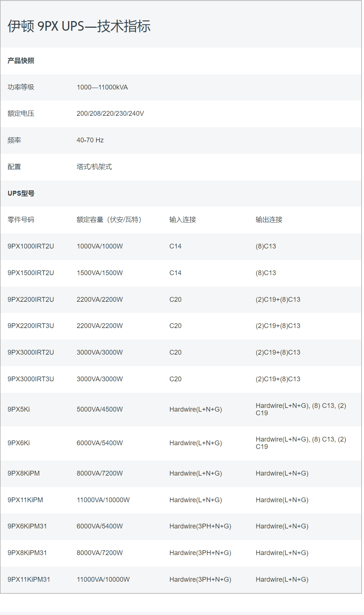
Task: Select part number 9PX5Ki
Action: click(19, 409)
